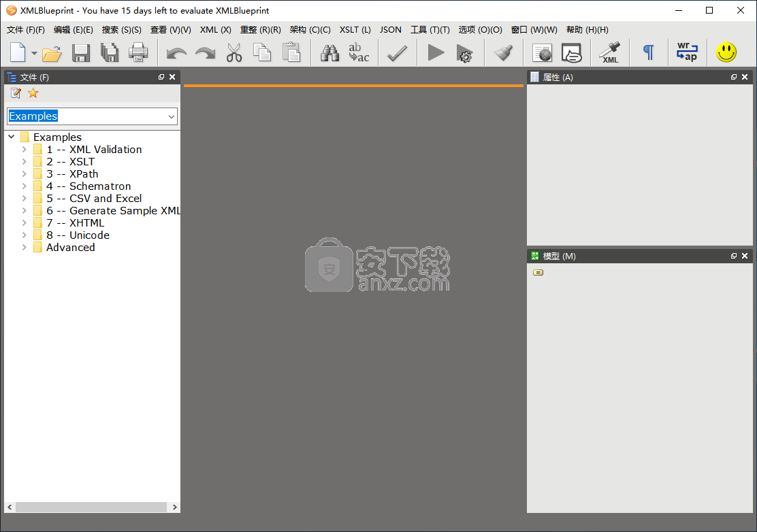Viewport: 757px width, 532px height.
Task: Click the Save All toolbar icon
Action: coord(110,52)
